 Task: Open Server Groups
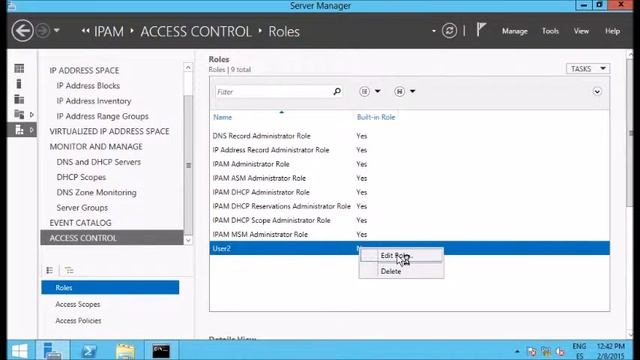tap(82, 207)
